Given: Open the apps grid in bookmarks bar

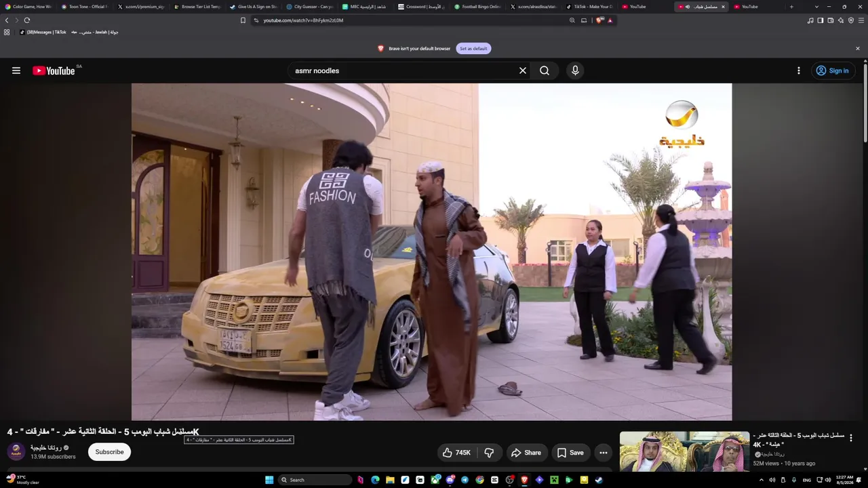Looking at the screenshot, I should coord(7,32).
